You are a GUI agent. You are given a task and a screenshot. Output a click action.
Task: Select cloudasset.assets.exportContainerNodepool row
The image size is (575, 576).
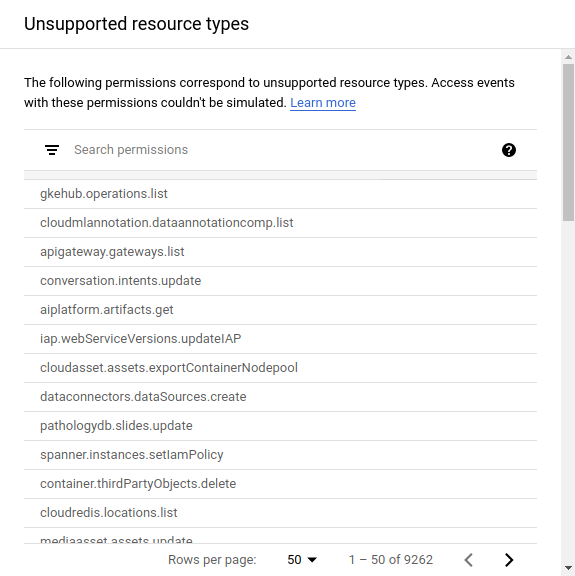click(280, 368)
